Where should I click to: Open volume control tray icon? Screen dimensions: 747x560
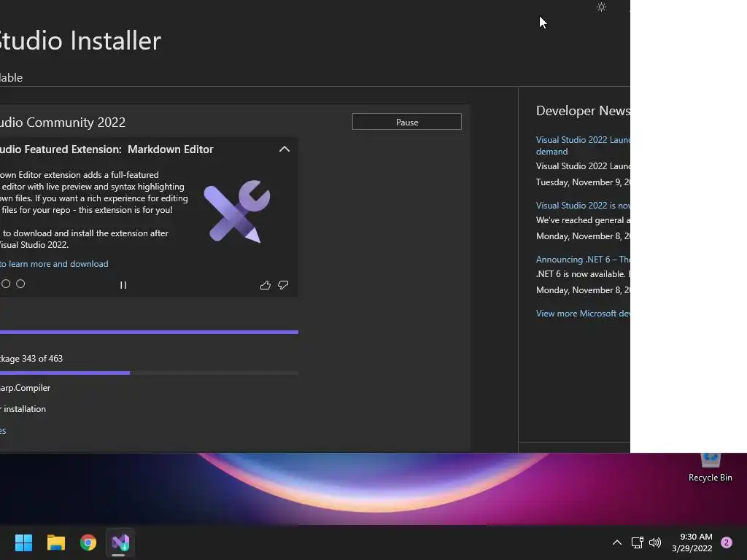click(655, 542)
